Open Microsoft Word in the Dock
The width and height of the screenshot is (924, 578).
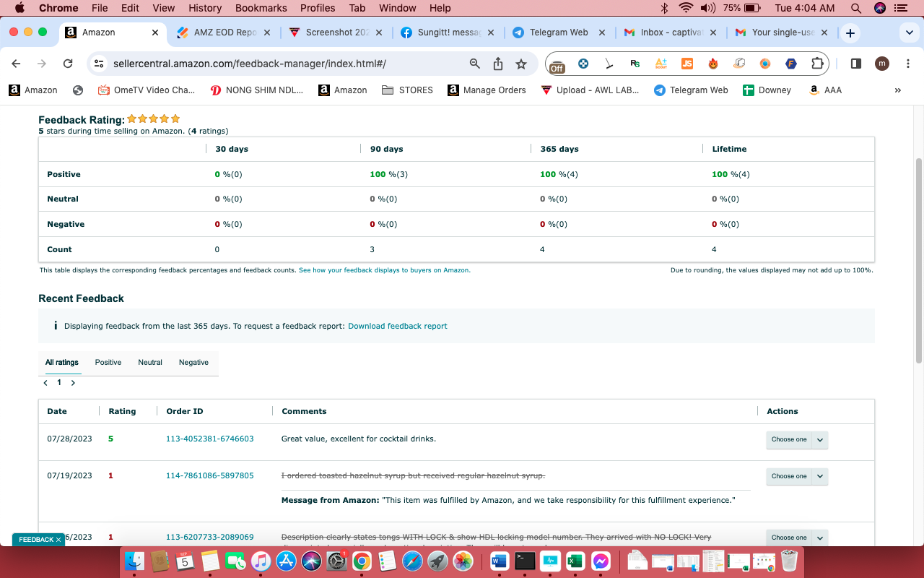(500, 561)
